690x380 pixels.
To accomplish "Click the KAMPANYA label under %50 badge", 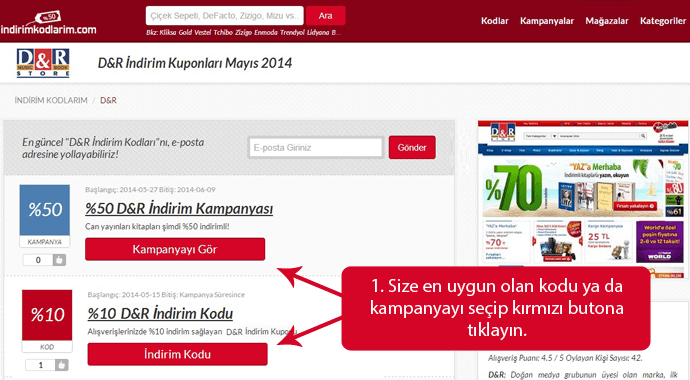I will pos(44,242).
